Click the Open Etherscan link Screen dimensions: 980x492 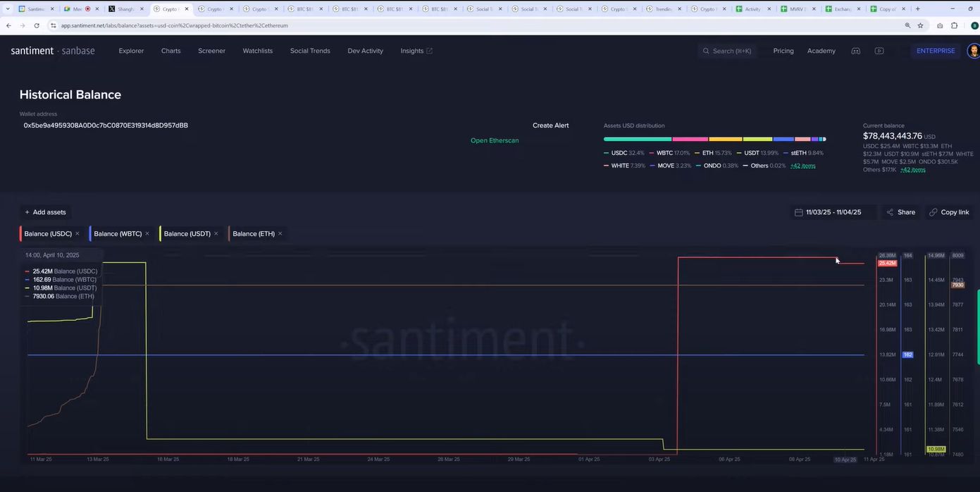coord(494,140)
